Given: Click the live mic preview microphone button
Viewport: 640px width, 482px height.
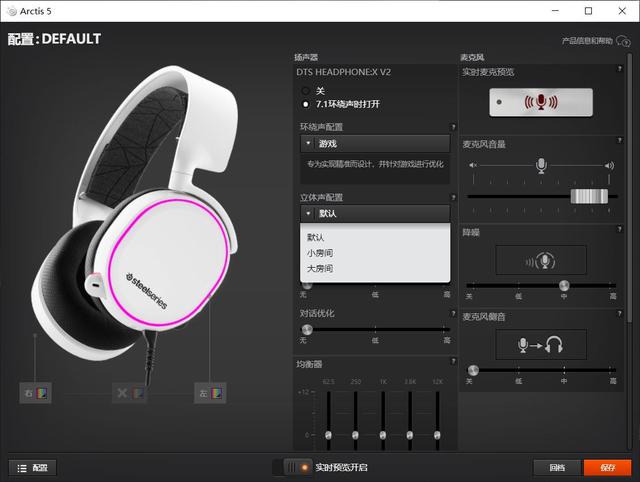Looking at the screenshot, I should click(541, 102).
